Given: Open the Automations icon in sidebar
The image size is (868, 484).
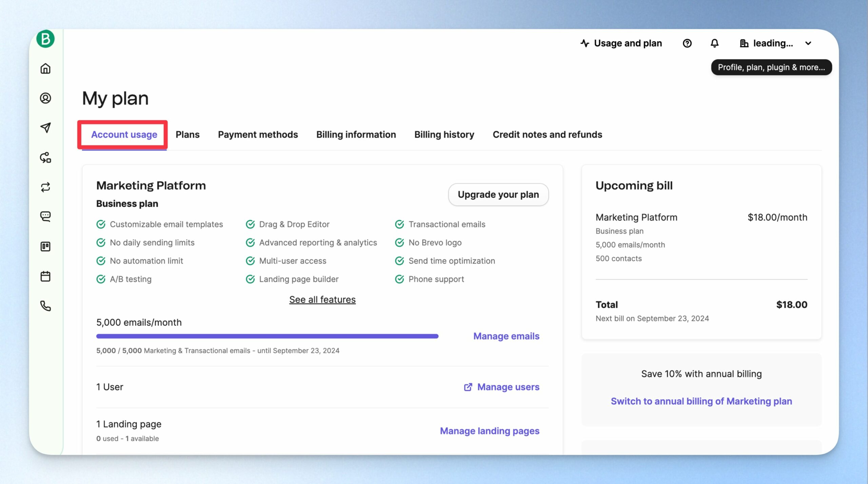Looking at the screenshot, I should point(45,157).
